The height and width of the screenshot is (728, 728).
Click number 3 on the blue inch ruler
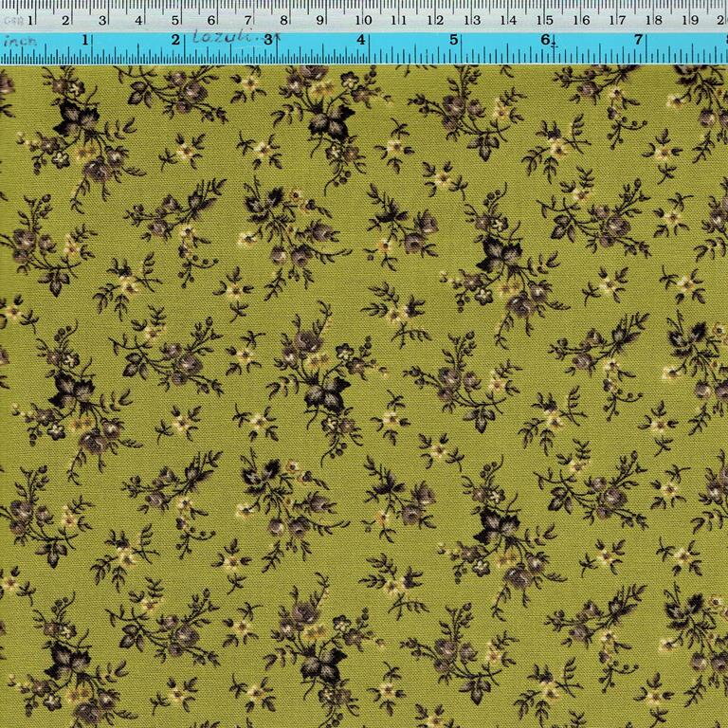pyautogui.click(x=268, y=40)
